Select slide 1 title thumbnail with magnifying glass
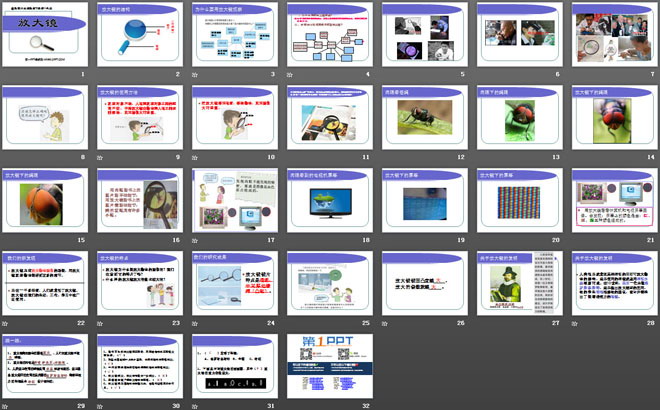The width and height of the screenshot is (660, 410). click(45, 35)
